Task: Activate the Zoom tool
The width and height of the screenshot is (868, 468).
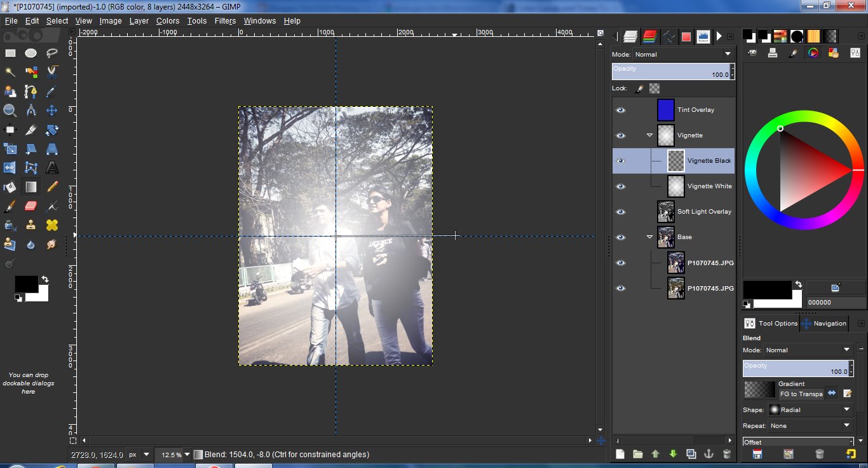Action: 11,110
